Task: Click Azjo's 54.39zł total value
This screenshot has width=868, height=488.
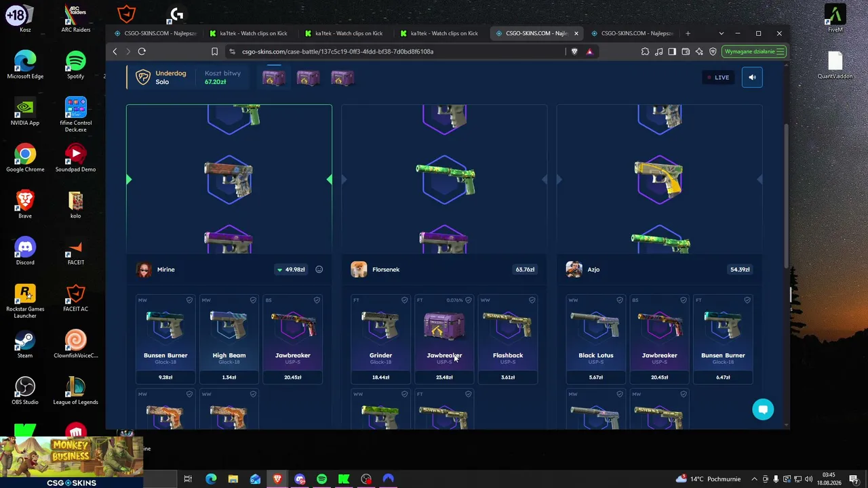Action: click(x=740, y=270)
